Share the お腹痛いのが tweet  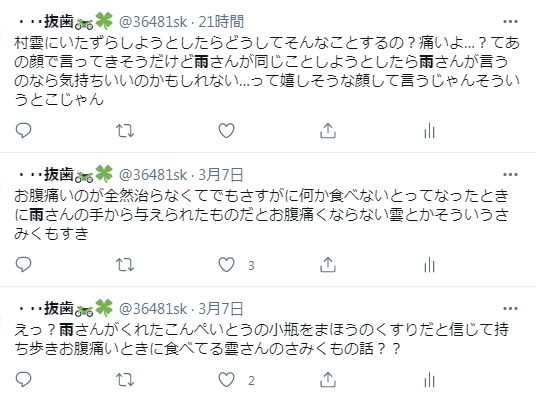[x=328, y=265]
